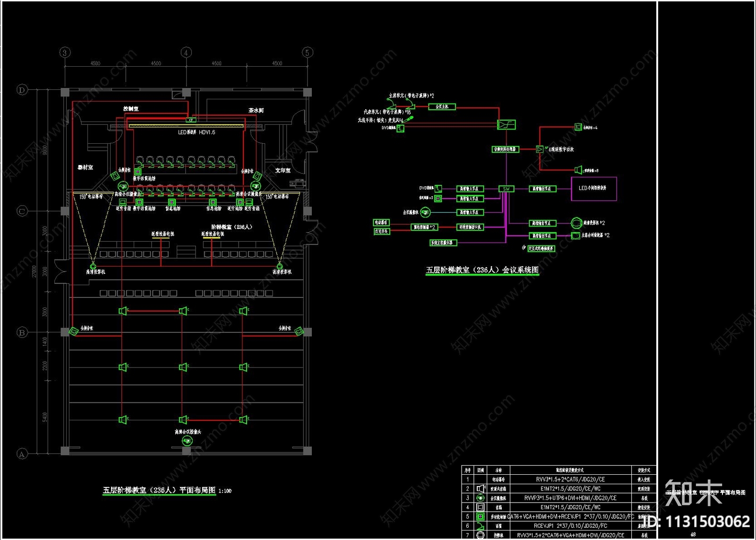Select the 4-channel digital amplifier label
The image size is (756, 540).
coord(561,149)
